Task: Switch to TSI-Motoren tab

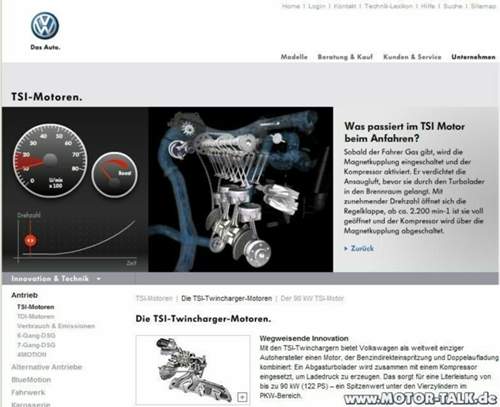Action: pos(154,298)
